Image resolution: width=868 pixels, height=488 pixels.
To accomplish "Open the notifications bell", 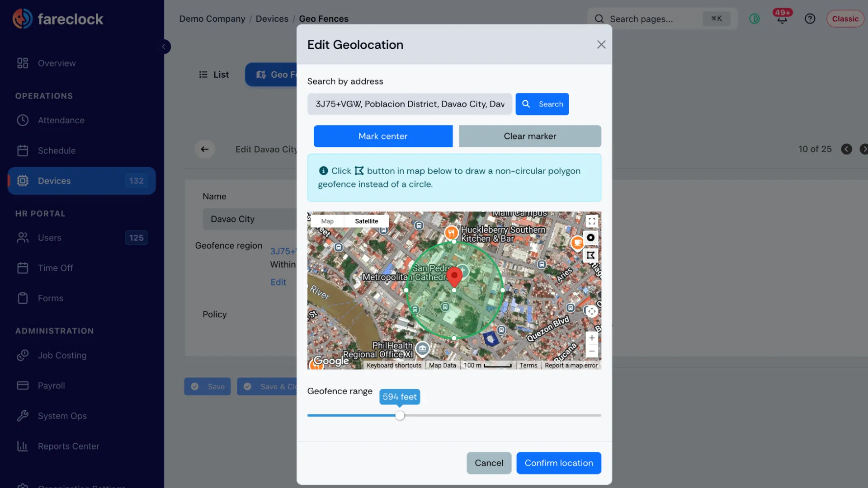I will click(x=782, y=19).
